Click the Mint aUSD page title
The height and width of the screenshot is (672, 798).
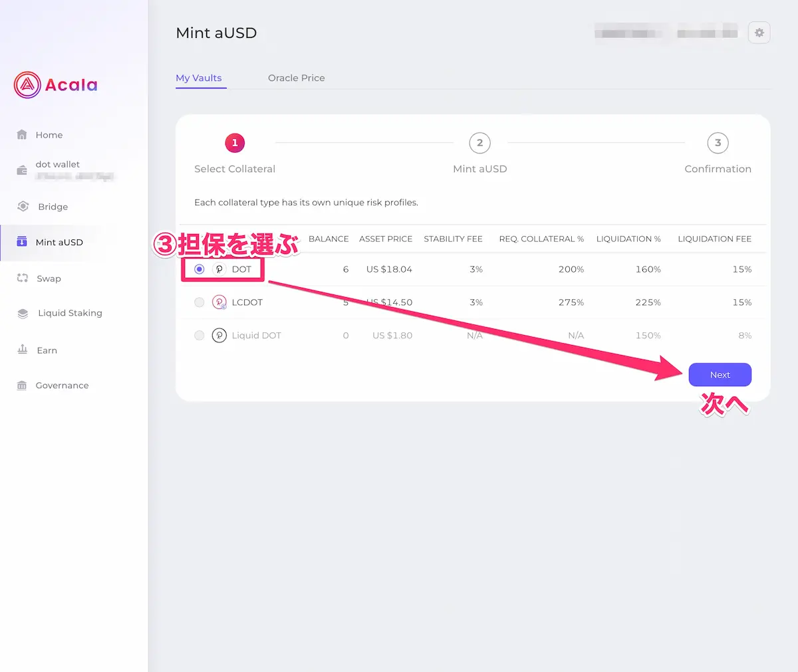tap(216, 33)
